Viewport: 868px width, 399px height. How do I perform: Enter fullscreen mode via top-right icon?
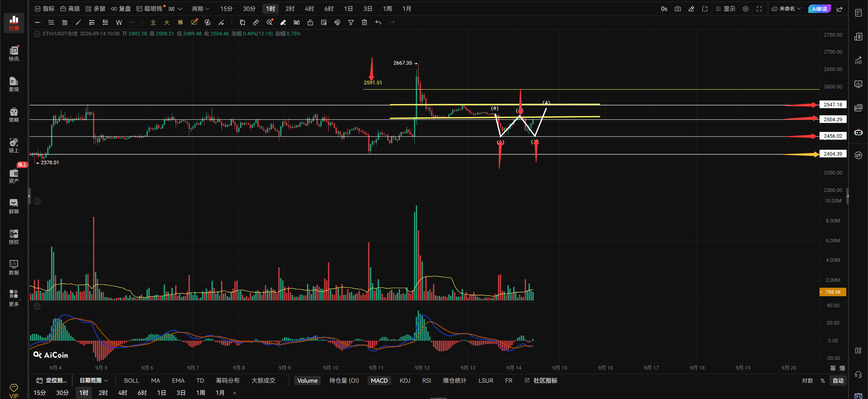coord(759,9)
